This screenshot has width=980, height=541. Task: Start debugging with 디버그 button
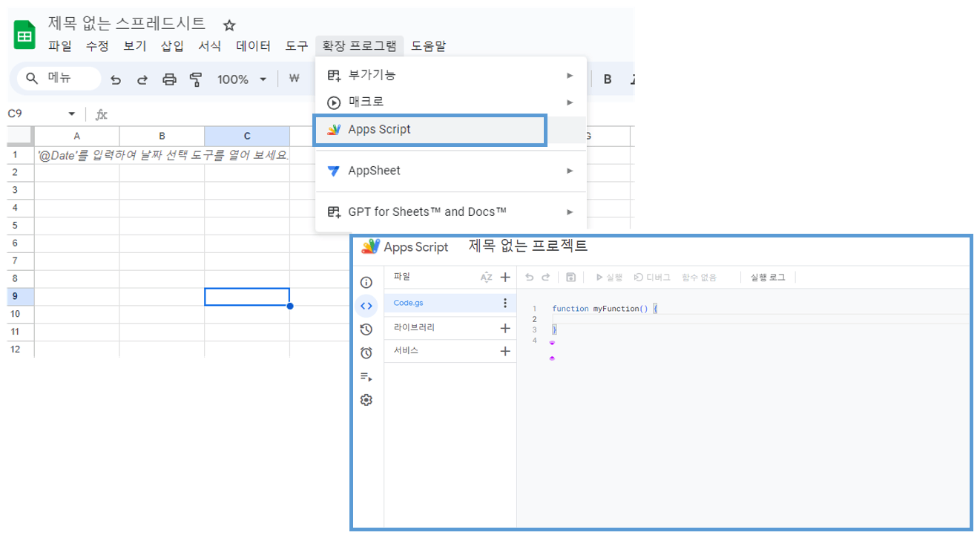pos(652,277)
